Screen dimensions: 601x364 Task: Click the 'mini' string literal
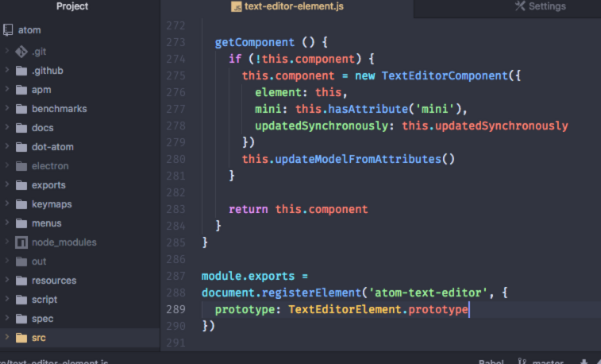click(x=435, y=109)
